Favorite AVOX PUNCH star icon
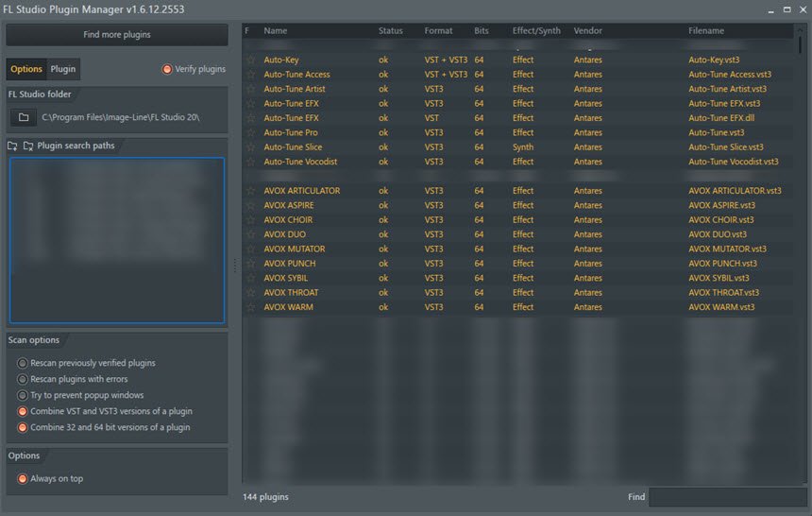 251,263
